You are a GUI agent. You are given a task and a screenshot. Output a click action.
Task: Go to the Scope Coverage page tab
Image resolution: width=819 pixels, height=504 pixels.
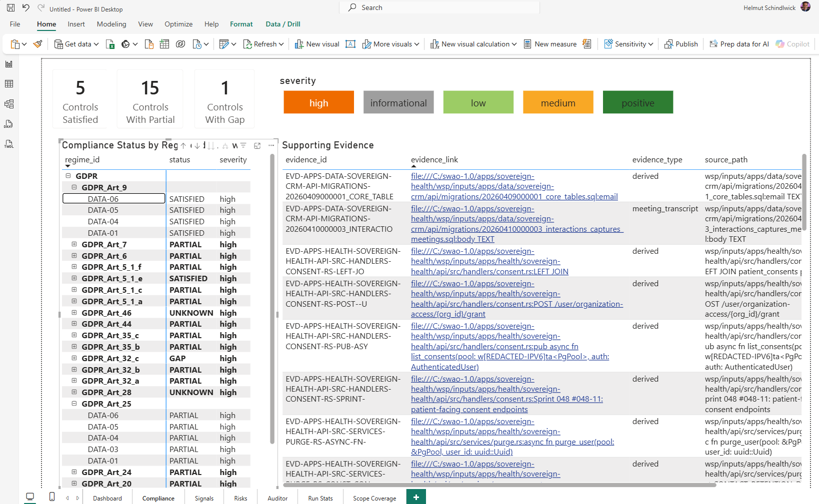pyautogui.click(x=374, y=499)
